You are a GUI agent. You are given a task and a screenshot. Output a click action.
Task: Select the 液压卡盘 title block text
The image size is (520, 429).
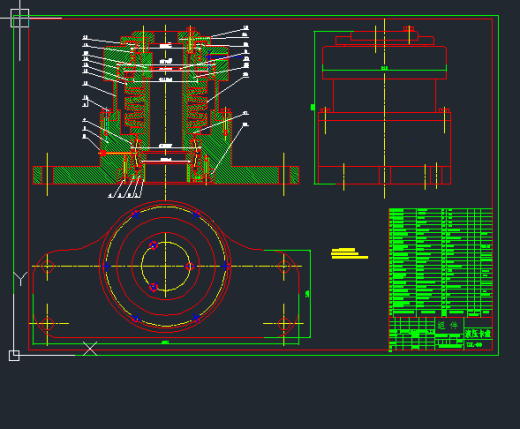(x=478, y=334)
